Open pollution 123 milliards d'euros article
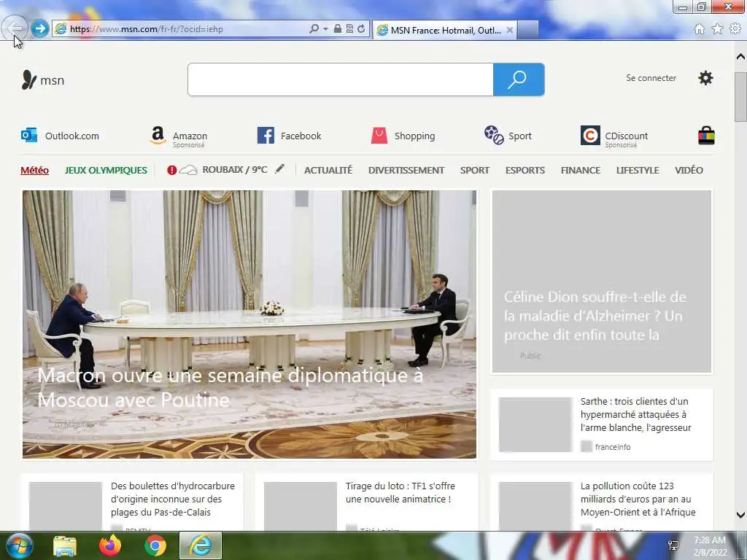The width and height of the screenshot is (747, 560). [x=602, y=502]
